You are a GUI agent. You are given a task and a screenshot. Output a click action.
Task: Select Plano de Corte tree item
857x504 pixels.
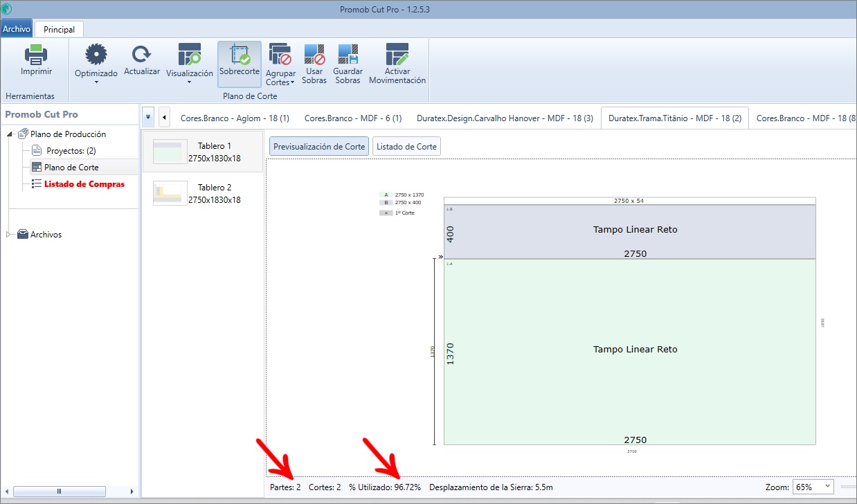point(71,167)
